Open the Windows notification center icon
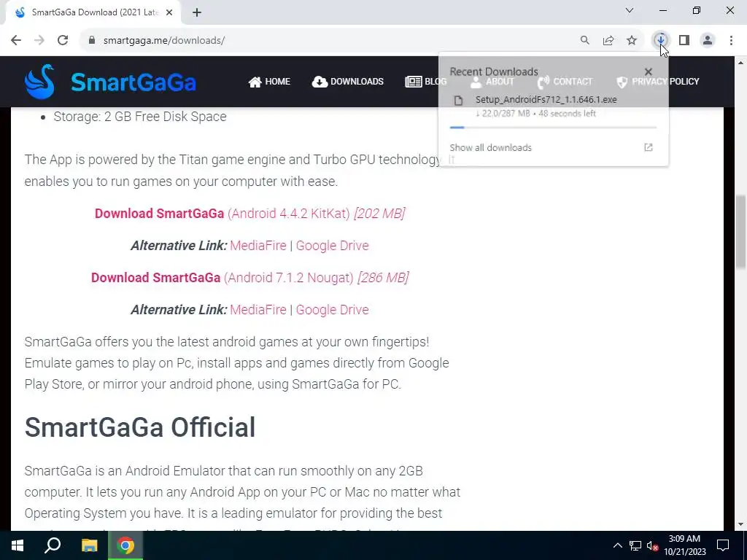The height and width of the screenshot is (560, 747). coord(723,545)
